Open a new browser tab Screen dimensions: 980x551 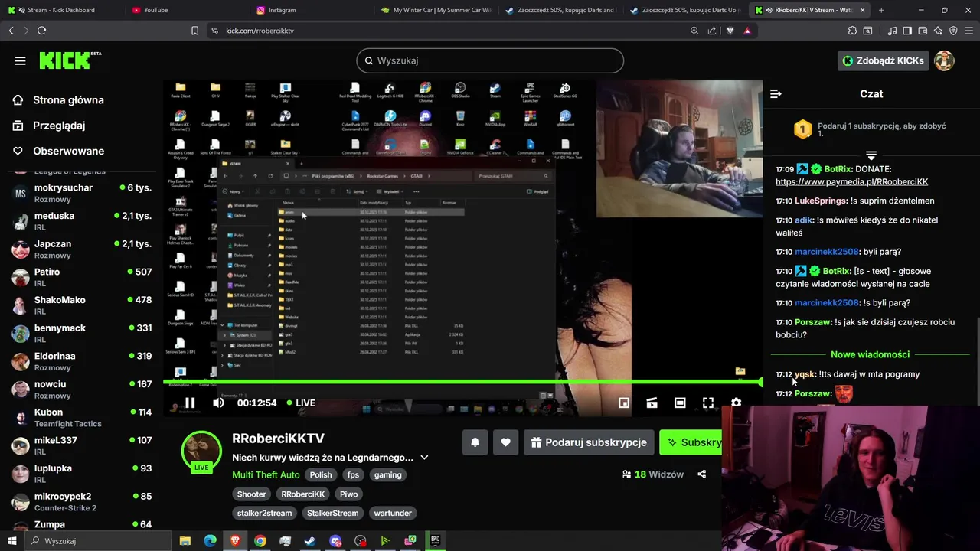[x=881, y=10]
